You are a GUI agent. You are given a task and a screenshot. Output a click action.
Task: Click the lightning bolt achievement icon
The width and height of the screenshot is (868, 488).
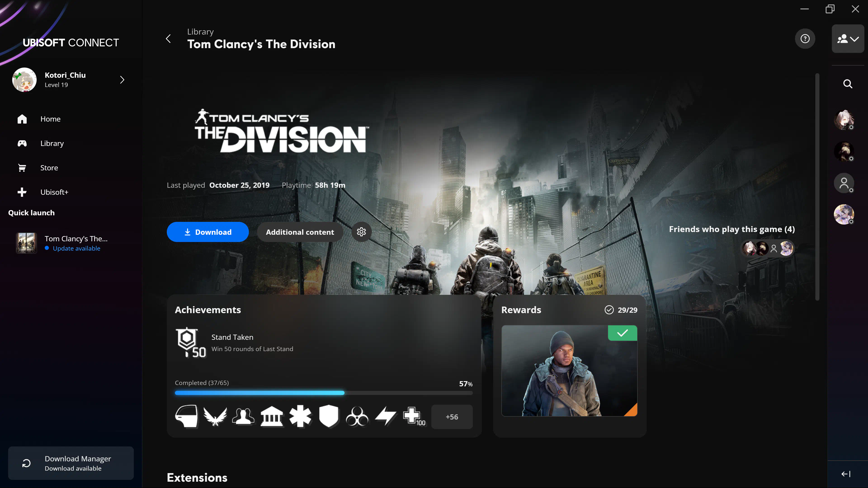tap(386, 417)
